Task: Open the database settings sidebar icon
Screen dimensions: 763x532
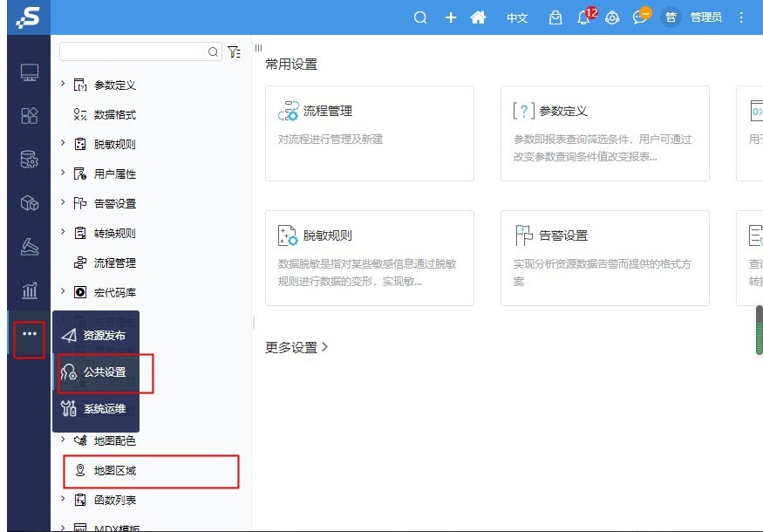Action: [29, 159]
